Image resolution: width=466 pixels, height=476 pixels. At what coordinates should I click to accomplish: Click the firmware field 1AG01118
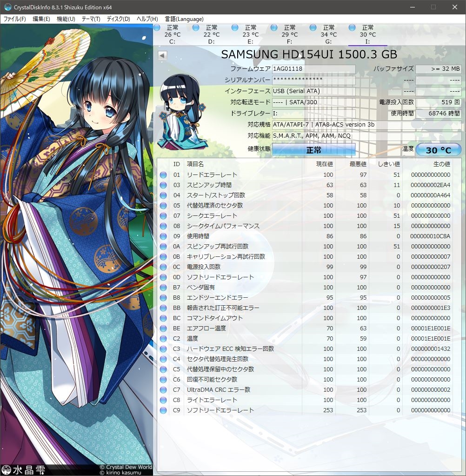(314, 69)
